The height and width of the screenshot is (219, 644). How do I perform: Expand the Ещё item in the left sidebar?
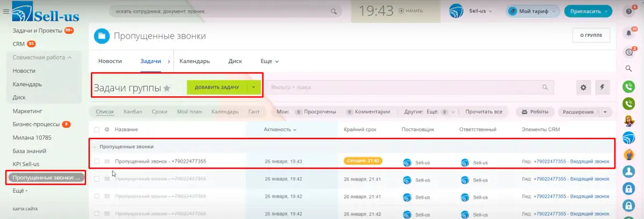click(x=20, y=190)
